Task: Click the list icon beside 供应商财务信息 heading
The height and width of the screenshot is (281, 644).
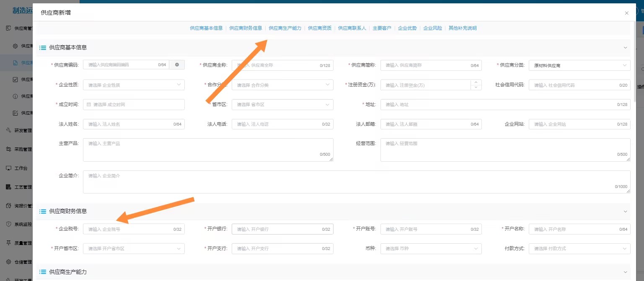Action: coord(43,211)
